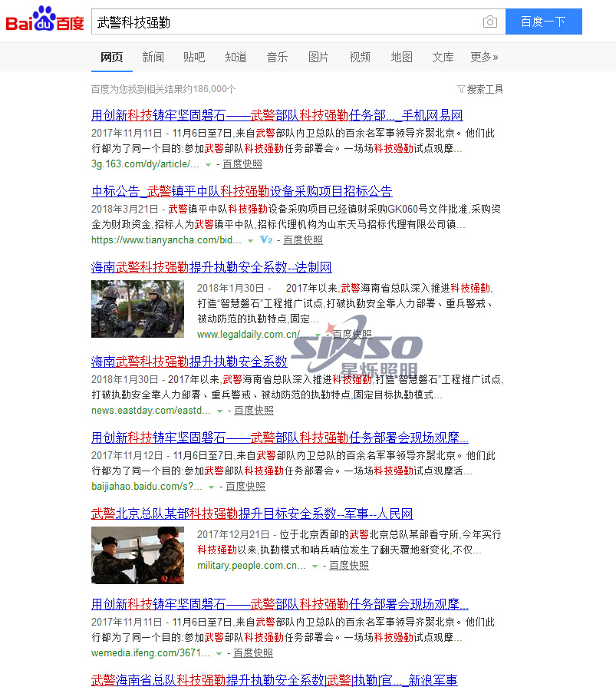Open the armed police motorcycle thumbnail
This screenshot has height=687, width=616.
pos(137,309)
